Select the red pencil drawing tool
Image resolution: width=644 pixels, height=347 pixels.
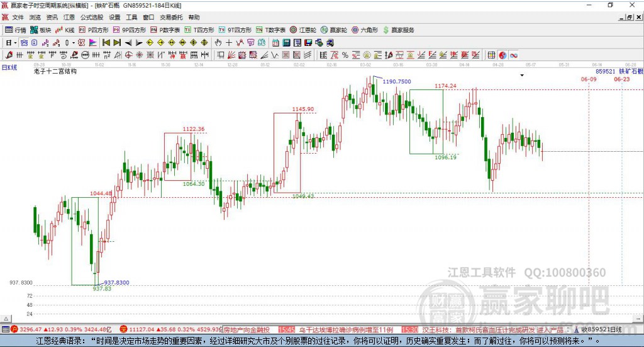(x=9, y=55)
